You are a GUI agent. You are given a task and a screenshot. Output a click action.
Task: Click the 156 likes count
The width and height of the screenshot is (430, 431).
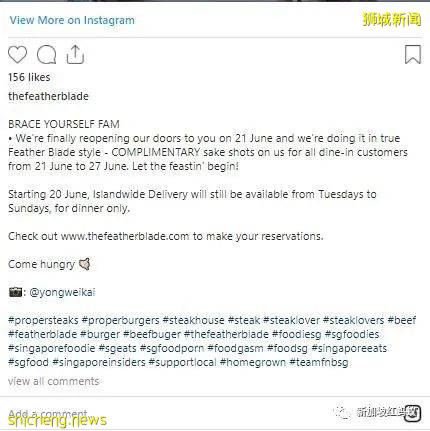point(29,77)
